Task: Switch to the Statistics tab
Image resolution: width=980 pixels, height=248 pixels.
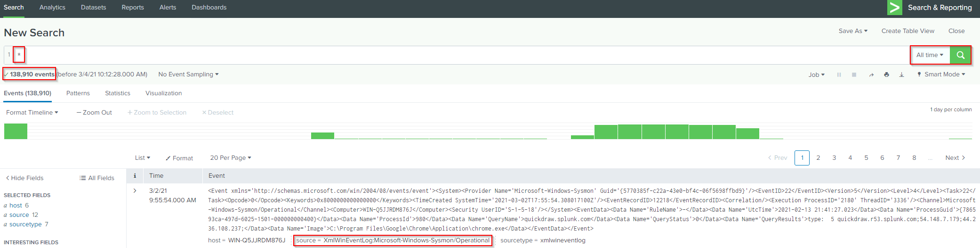Action: [118, 93]
